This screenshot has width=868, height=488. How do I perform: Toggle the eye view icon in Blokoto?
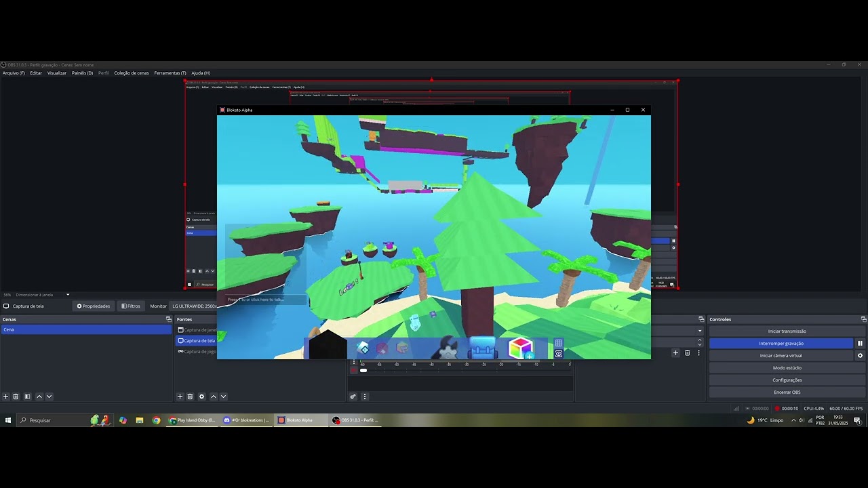559,354
